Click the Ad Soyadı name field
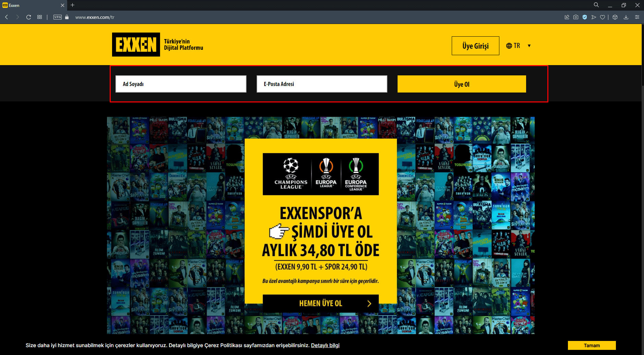 181,84
